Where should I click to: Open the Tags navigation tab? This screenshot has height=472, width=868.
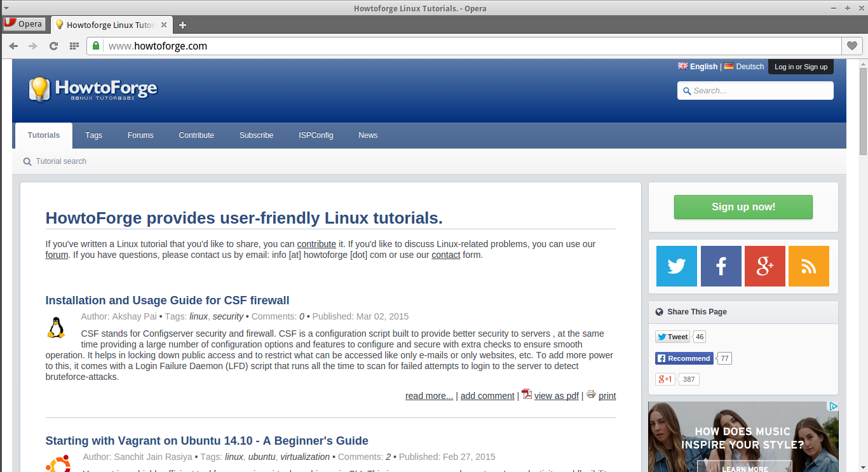[94, 135]
